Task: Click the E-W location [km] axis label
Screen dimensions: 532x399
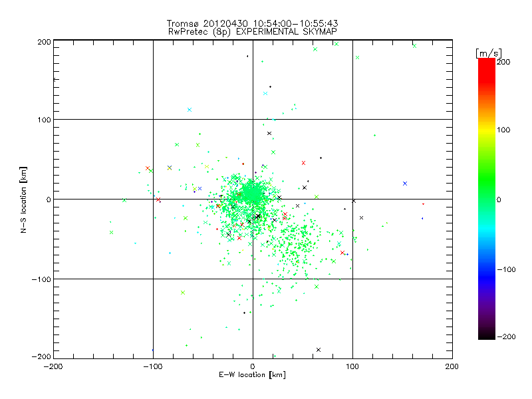Action: (253, 376)
